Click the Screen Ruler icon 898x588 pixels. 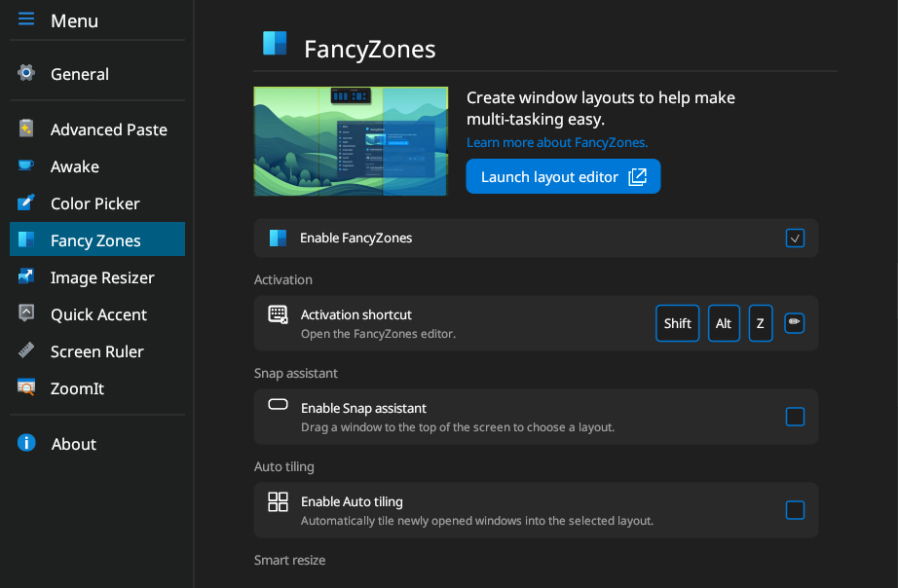click(26, 349)
